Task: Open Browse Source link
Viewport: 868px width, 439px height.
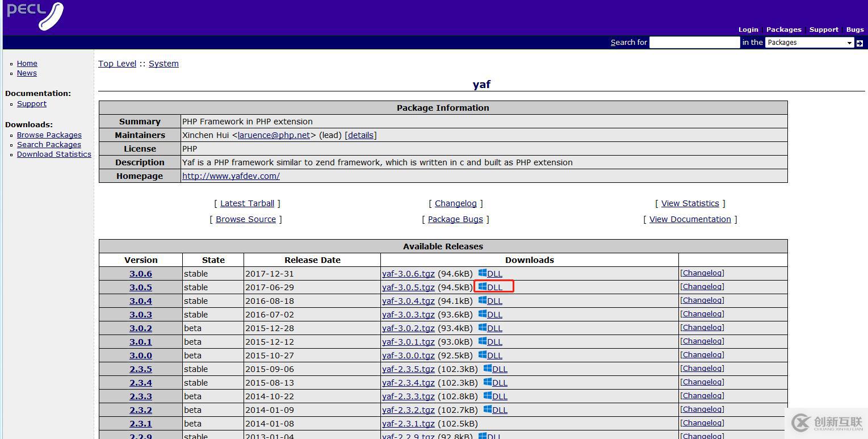Action: (x=246, y=219)
